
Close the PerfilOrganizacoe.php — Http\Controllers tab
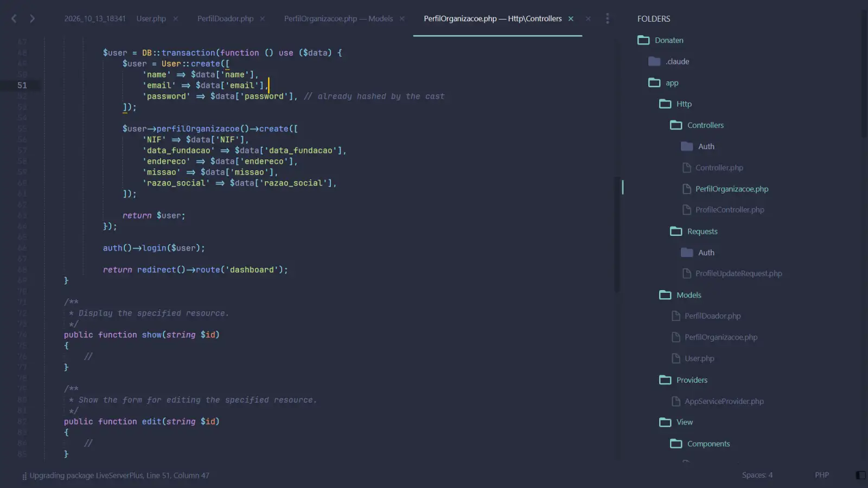point(571,18)
